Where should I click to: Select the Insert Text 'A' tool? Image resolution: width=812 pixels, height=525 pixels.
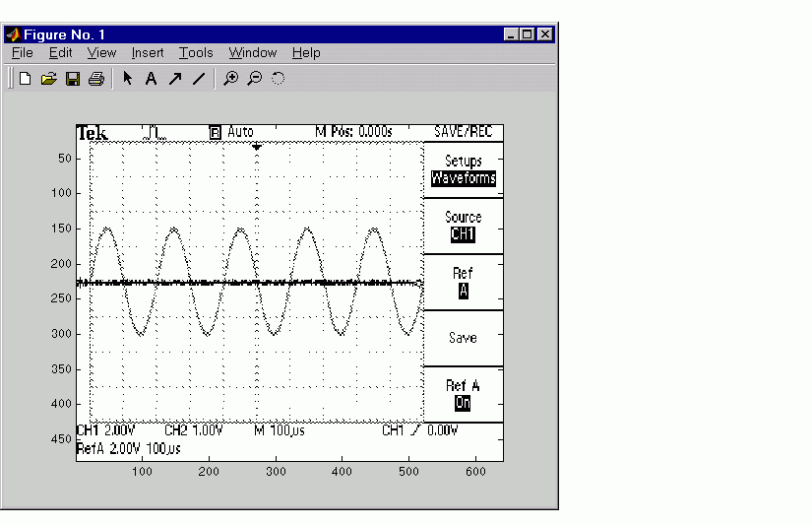(151, 79)
